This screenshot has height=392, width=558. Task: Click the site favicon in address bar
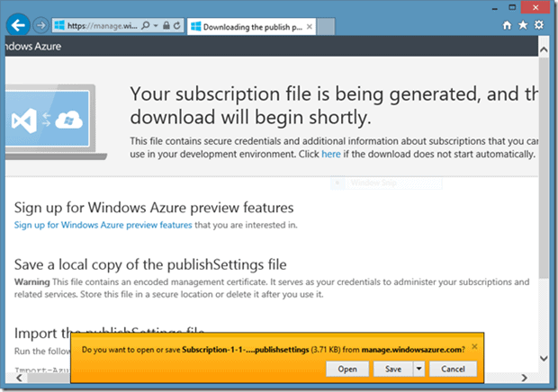[59, 25]
